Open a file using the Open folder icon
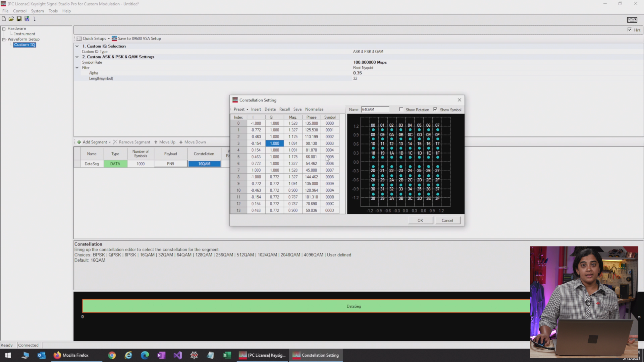 point(11,19)
